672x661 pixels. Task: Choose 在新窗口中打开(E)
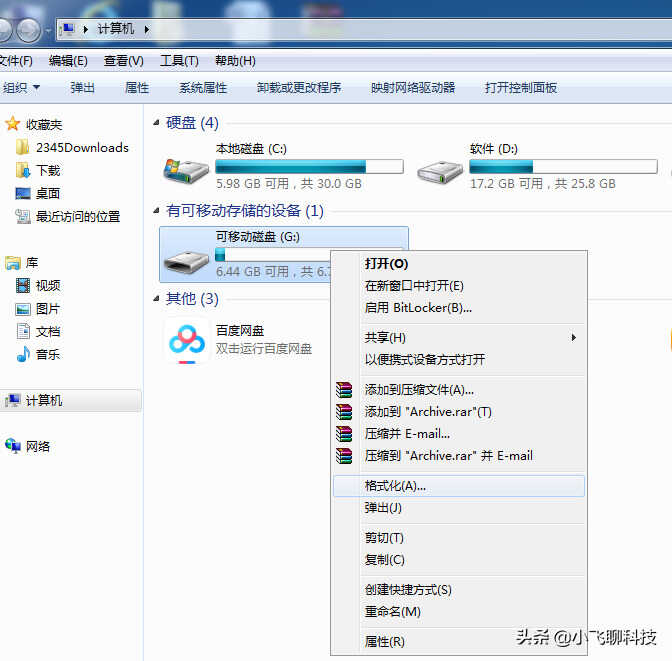click(x=459, y=286)
